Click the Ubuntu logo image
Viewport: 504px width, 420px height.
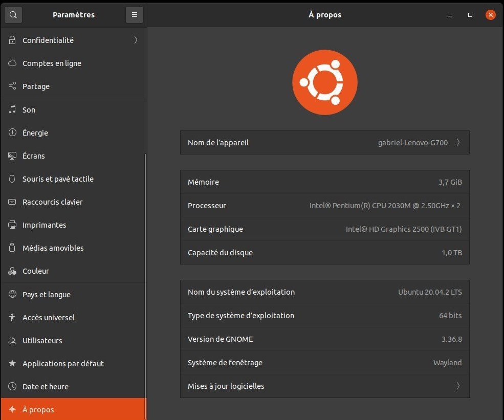[x=325, y=82]
